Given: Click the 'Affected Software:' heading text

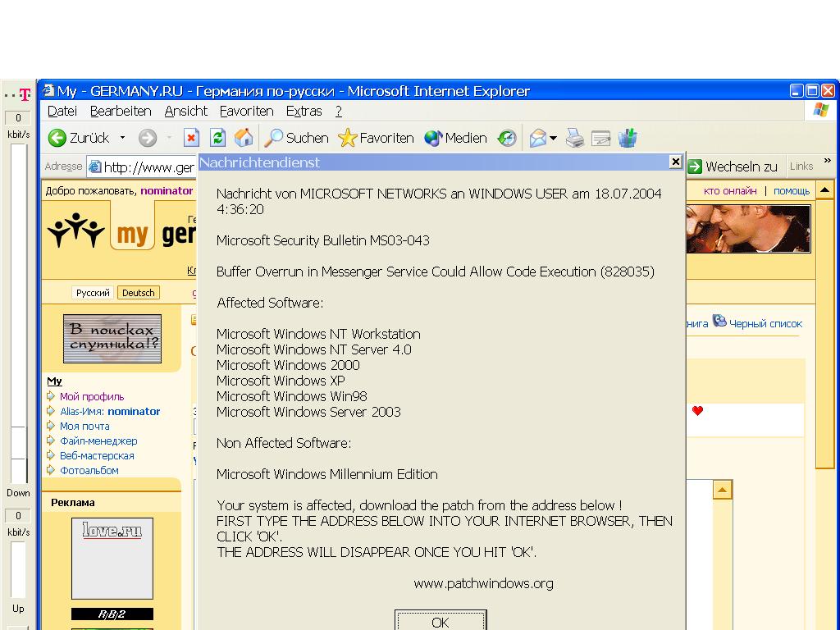Looking at the screenshot, I should tap(270, 303).
